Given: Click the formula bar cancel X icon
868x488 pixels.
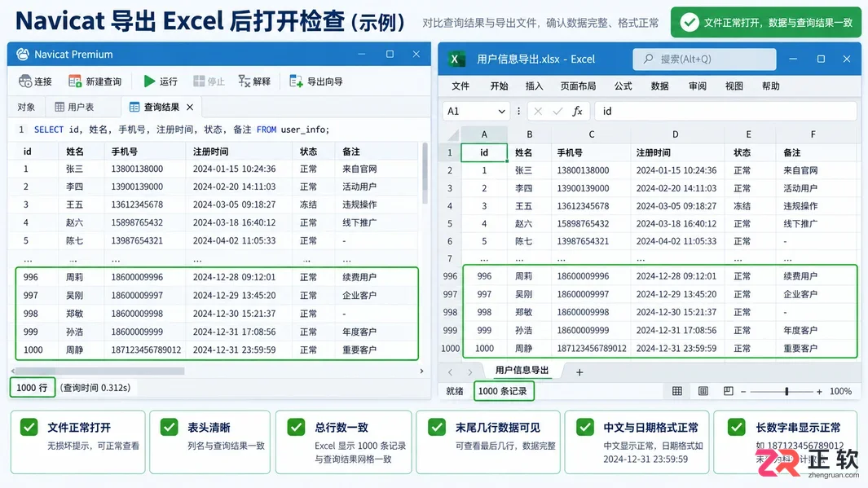Looking at the screenshot, I should point(538,112).
